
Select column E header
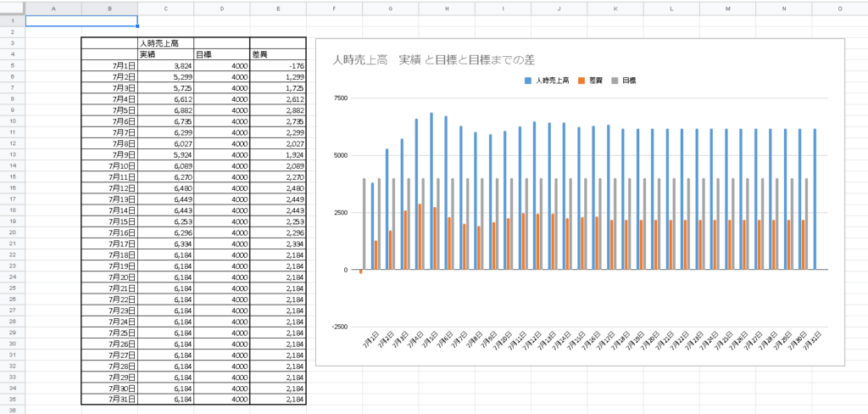pyautogui.click(x=278, y=8)
